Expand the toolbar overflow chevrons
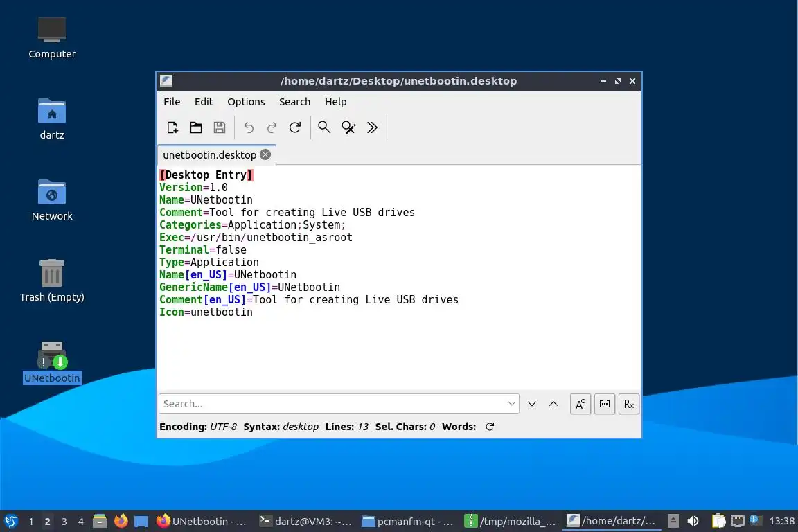798x532 pixels. [x=372, y=127]
